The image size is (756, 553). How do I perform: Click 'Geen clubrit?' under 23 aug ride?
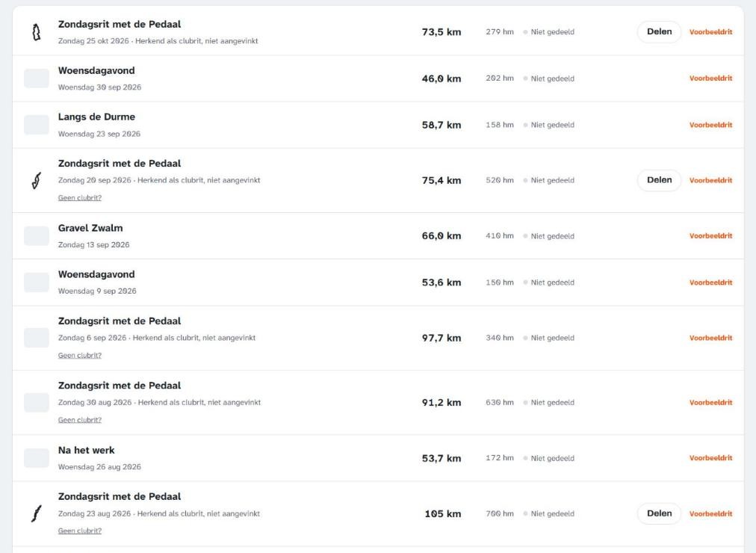[79, 531]
